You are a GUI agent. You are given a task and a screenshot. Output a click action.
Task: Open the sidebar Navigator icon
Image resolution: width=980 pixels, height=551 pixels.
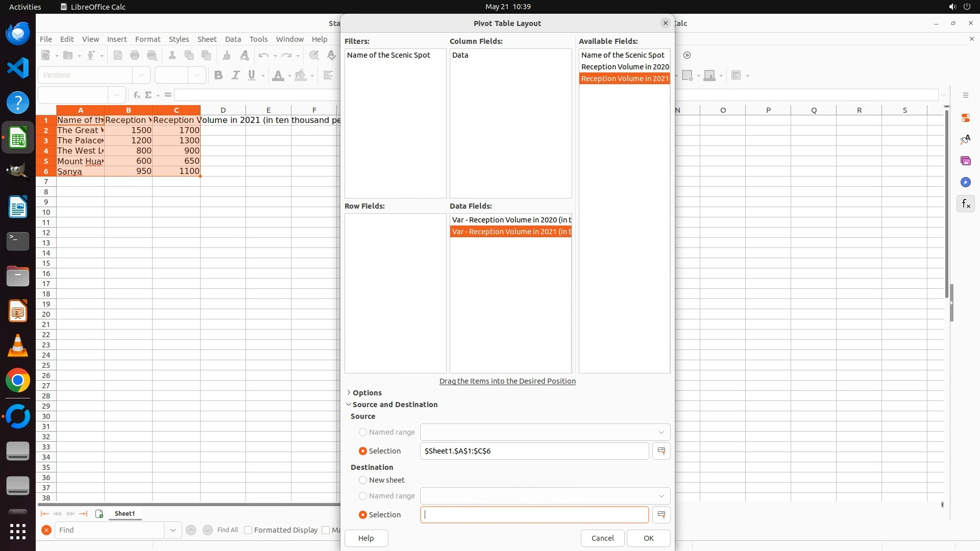tap(965, 183)
